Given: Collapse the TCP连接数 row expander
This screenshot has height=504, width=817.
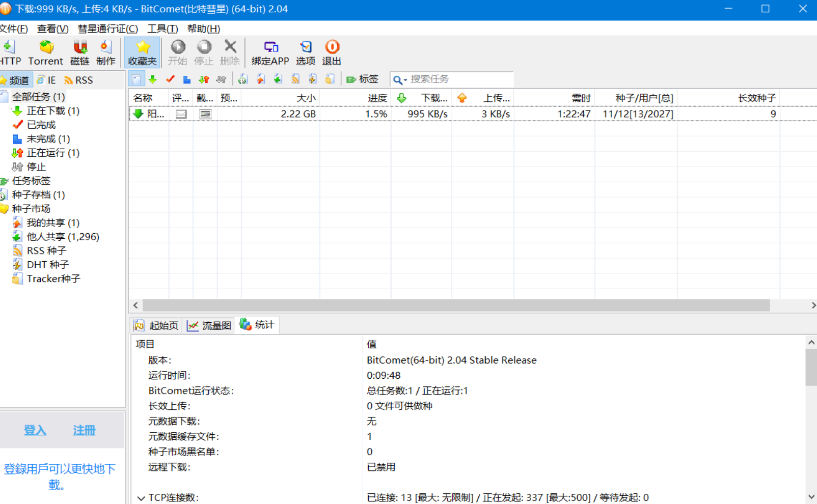Looking at the screenshot, I should pyautogui.click(x=141, y=498).
